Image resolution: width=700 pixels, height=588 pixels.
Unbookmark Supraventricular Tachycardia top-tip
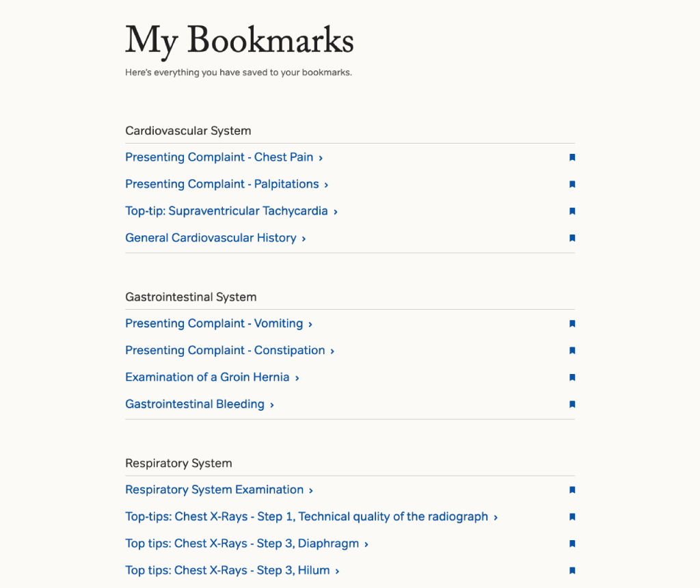pyautogui.click(x=572, y=211)
